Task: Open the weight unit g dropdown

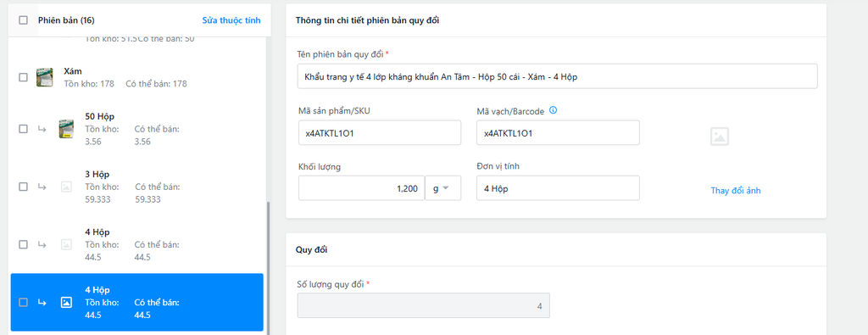Action: (x=442, y=188)
